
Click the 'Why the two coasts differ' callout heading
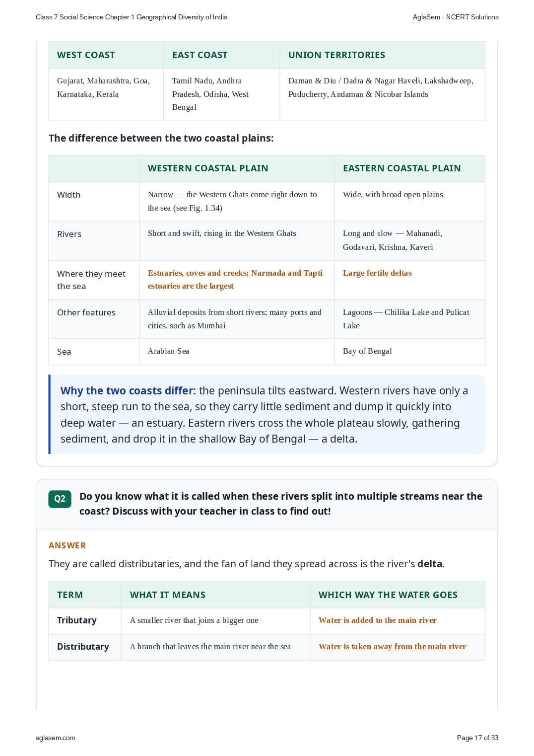[128, 390]
